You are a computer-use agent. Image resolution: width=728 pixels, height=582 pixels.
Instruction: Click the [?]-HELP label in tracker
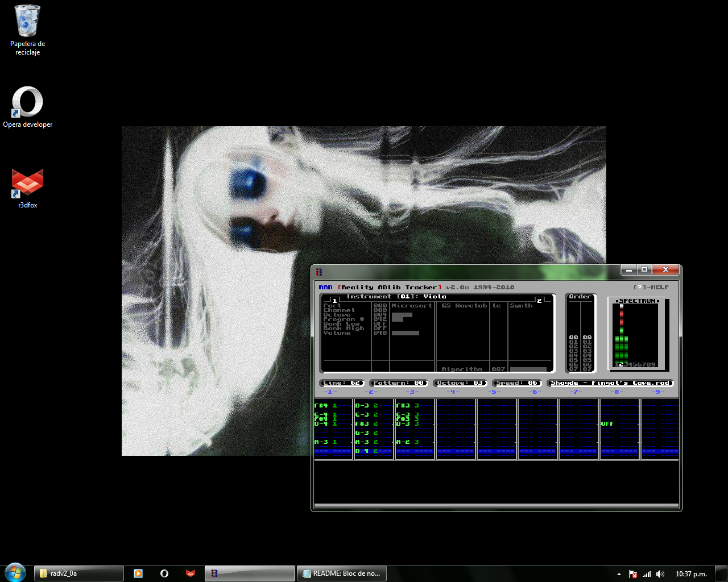point(651,287)
